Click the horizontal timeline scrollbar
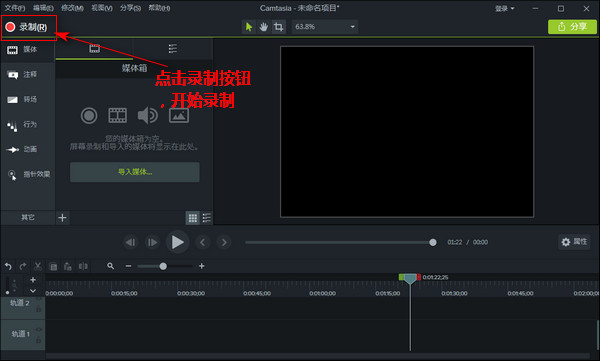Viewport: 600px width, 361px height. [318, 356]
